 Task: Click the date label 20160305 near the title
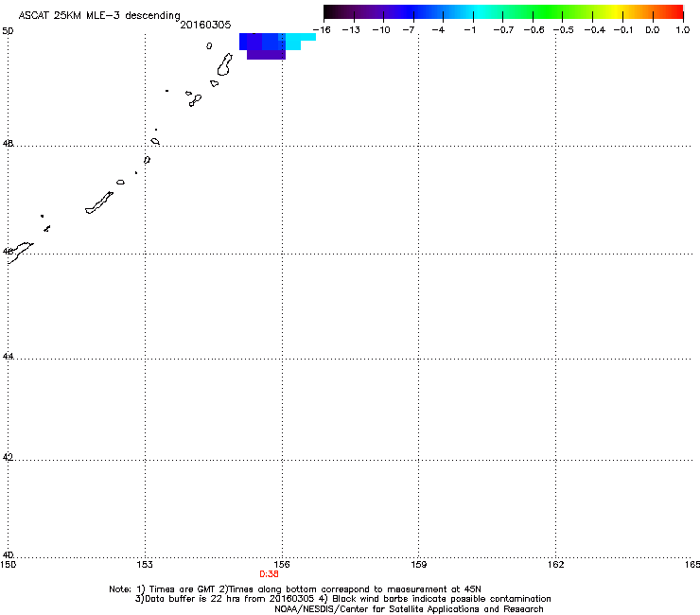click(x=205, y=25)
